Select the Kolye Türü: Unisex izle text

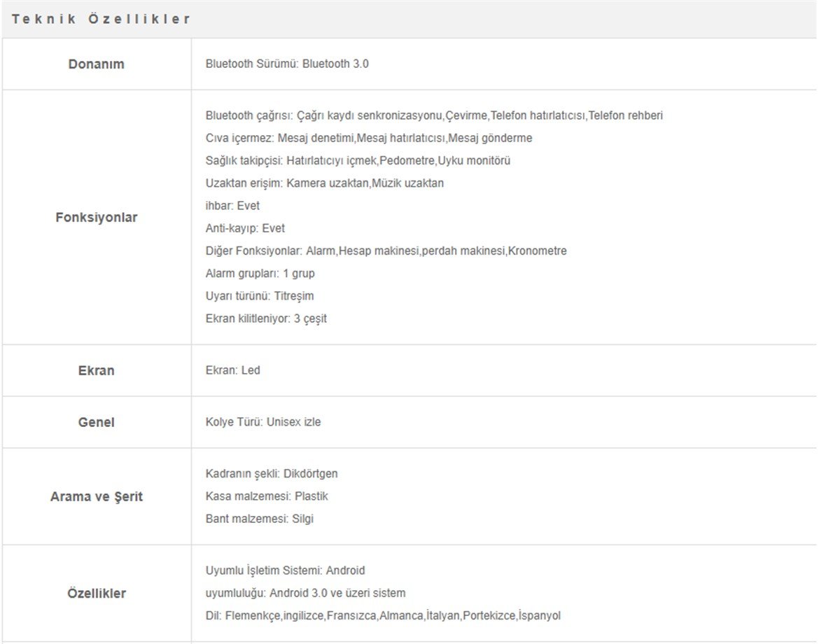(263, 422)
